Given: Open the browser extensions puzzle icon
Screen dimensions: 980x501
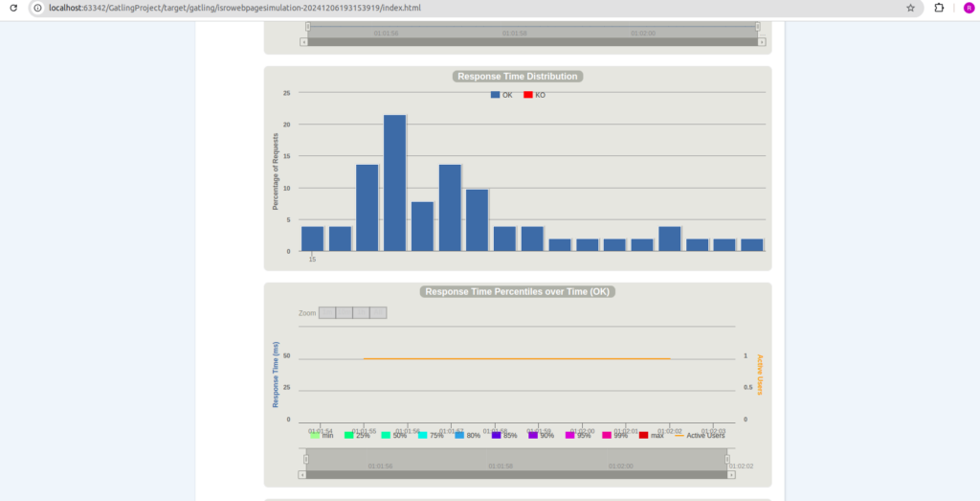Looking at the screenshot, I should pyautogui.click(x=939, y=8).
